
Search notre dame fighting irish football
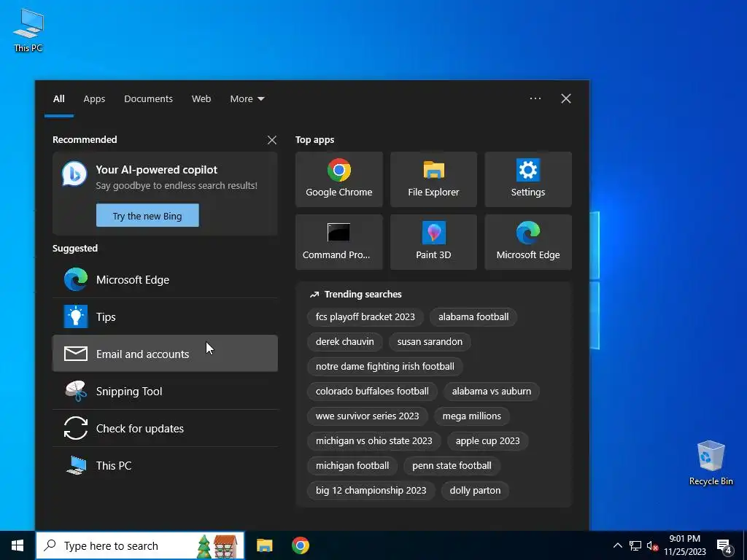tap(385, 366)
